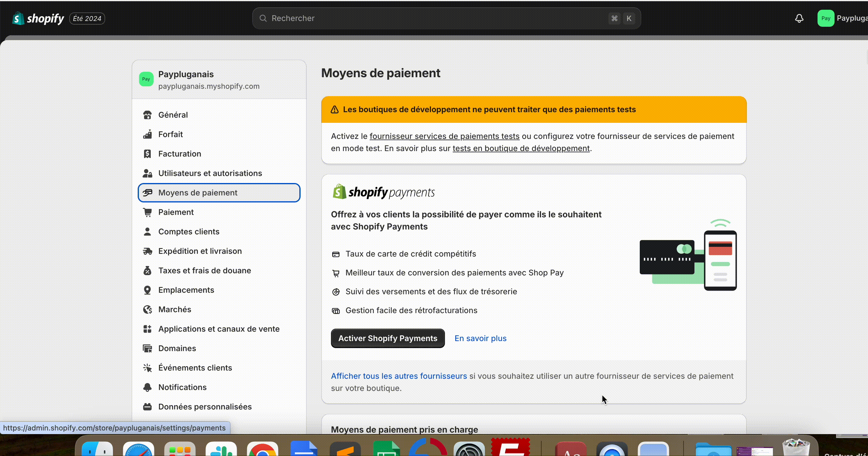Click the Shopify logo in the header
This screenshot has width=868, height=456.
point(38,18)
